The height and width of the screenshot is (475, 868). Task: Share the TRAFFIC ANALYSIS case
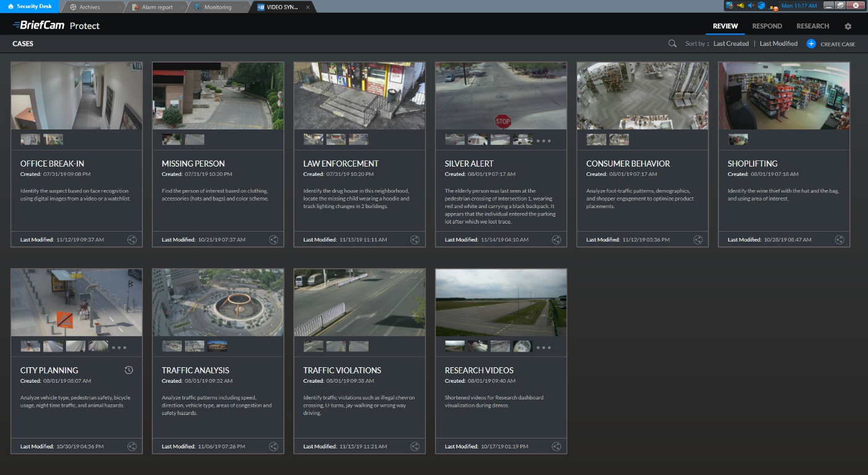(x=273, y=446)
